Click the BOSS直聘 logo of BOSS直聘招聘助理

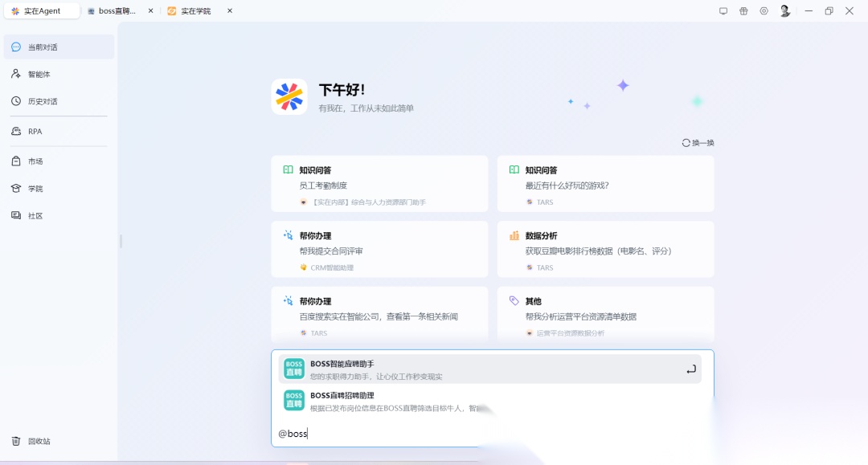[x=294, y=400]
